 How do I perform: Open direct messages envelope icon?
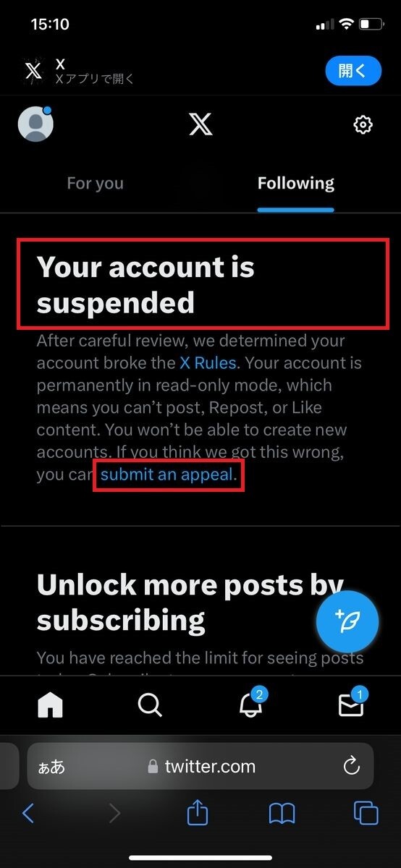351,703
